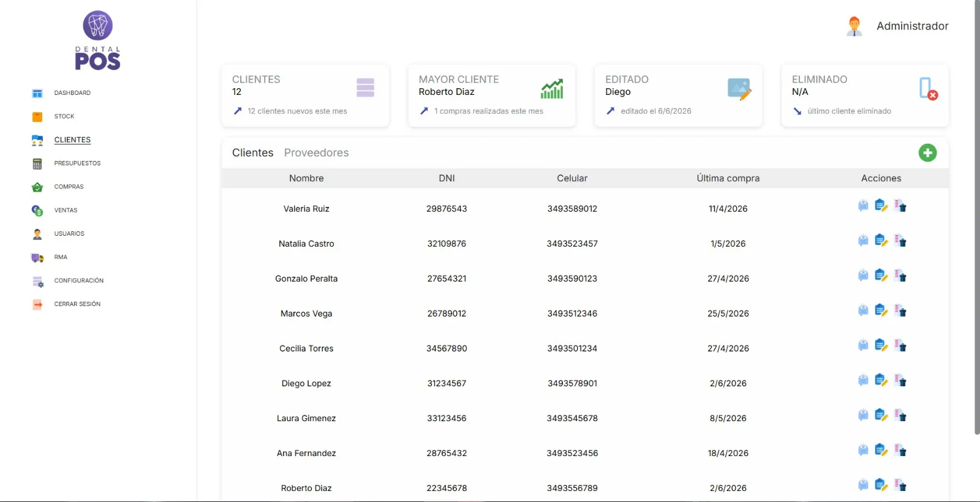The width and height of the screenshot is (980, 502).
Task: Go to the Usuarios section
Action: click(69, 234)
